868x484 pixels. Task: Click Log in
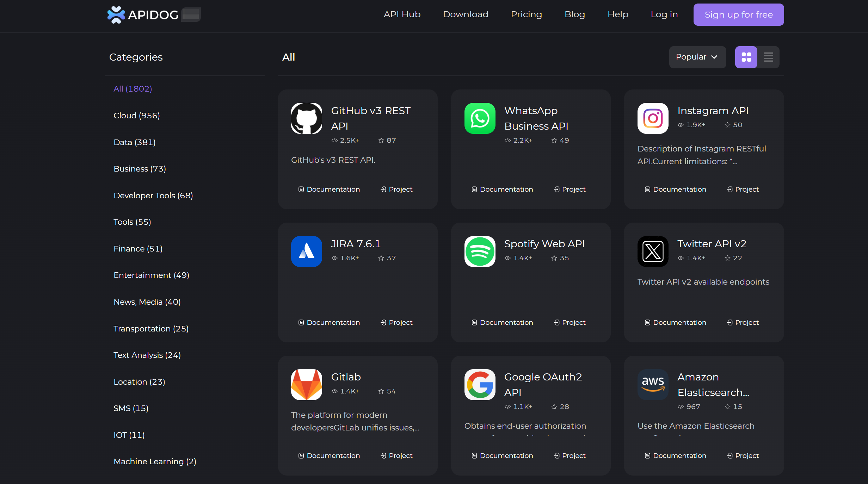[664, 14]
